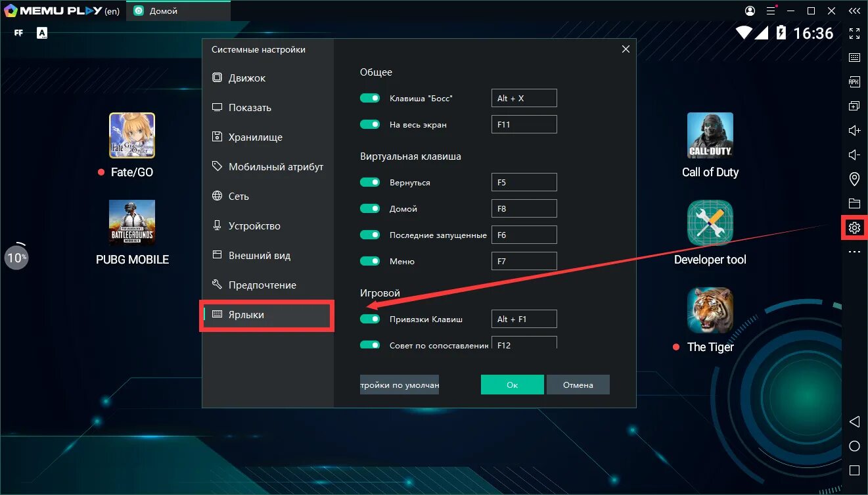868x495 pixels.
Task: Open PUBG MOBILE from the desktop
Action: coord(131,223)
